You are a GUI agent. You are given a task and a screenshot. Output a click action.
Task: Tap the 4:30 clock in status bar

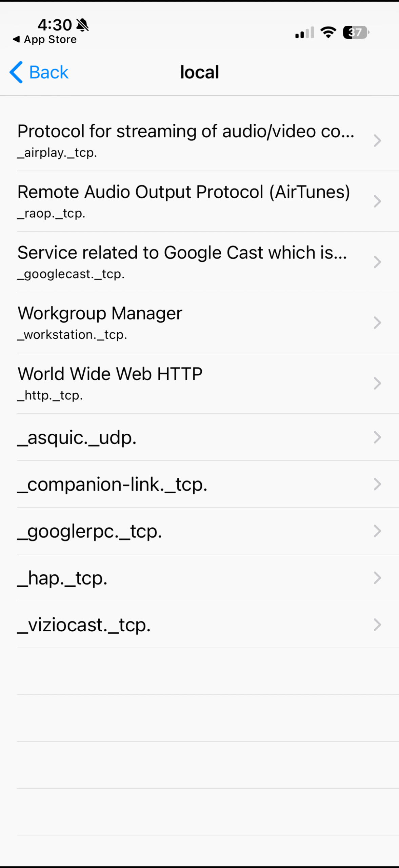click(x=55, y=25)
